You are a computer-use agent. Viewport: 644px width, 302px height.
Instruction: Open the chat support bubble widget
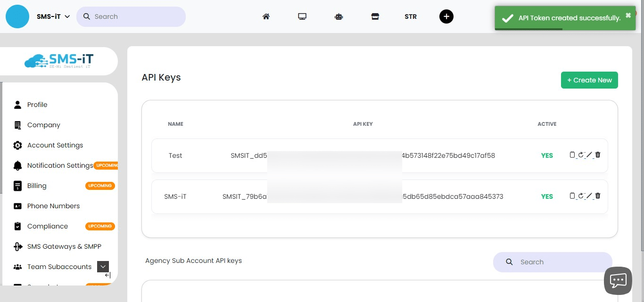point(618,280)
